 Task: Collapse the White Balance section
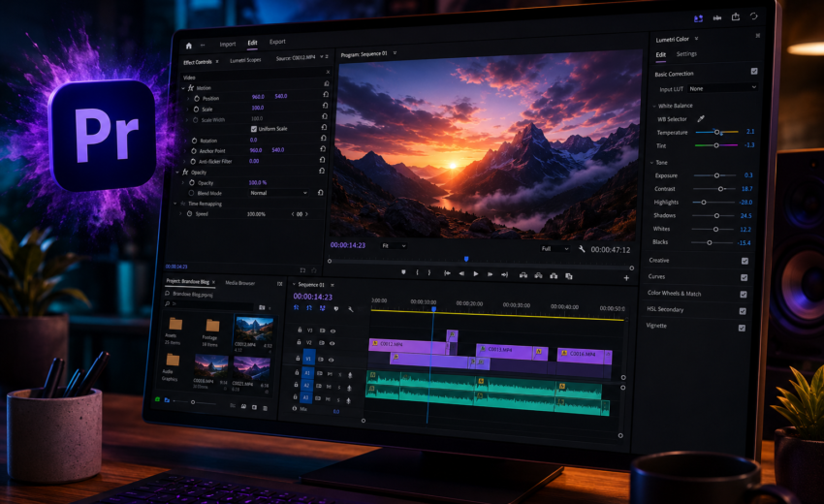point(654,106)
